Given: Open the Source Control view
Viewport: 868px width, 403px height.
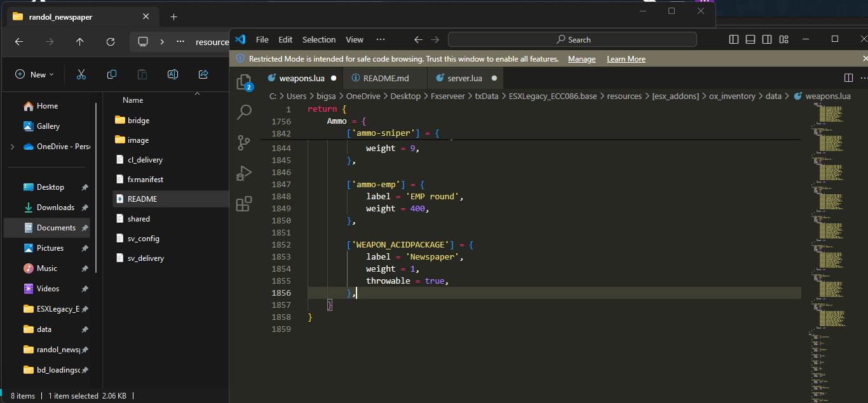Looking at the screenshot, I should pyautogui.click(x=244, y=142).
